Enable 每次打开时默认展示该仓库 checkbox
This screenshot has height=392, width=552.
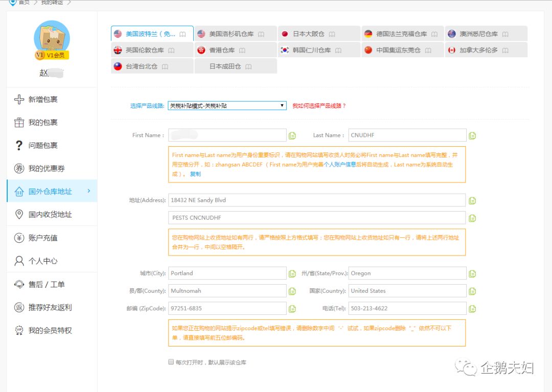coord(171,362)
